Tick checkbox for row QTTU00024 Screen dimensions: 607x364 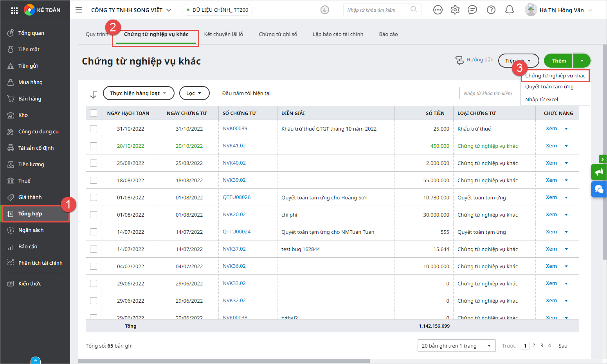[x=94, y=232]
